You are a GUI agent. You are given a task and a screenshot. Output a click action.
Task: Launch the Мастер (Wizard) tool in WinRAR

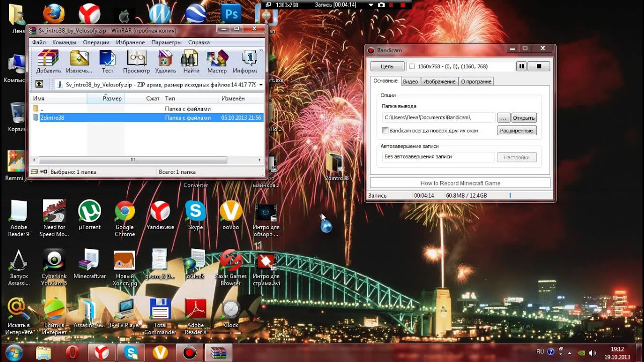tap(217, 62)
